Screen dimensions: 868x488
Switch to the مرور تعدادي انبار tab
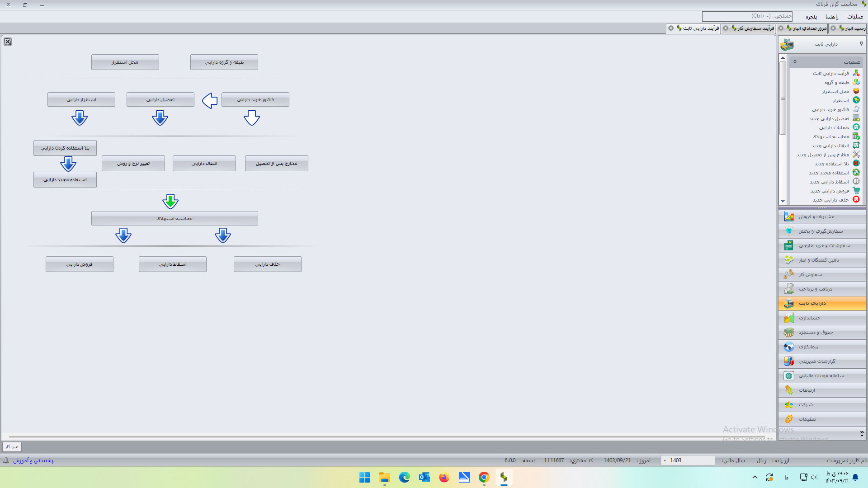point(809,28)
